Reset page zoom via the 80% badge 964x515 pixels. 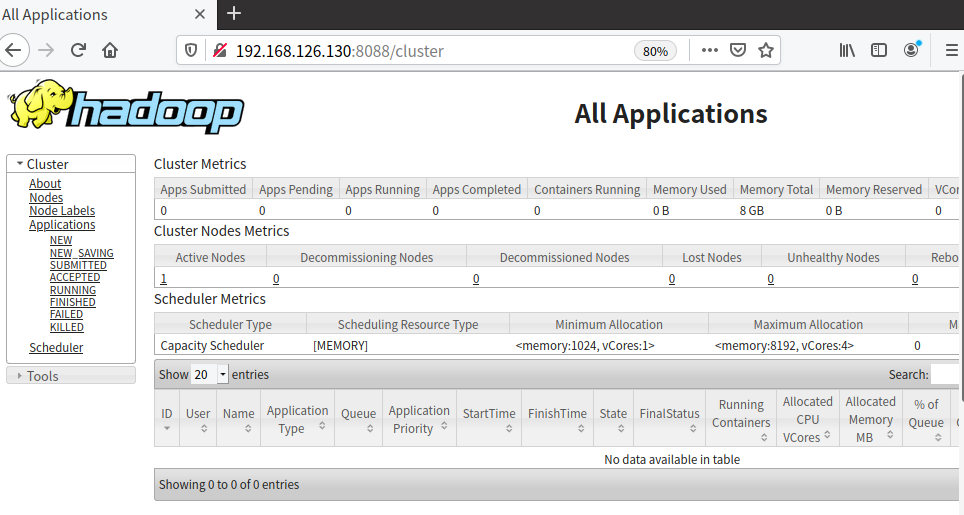tap(655, 51)
